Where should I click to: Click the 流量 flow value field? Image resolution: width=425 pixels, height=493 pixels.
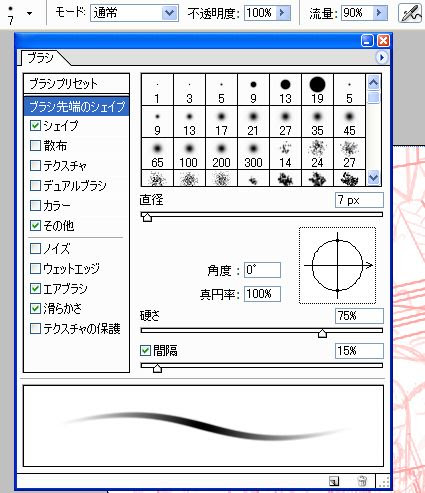[x=357, y=13]
